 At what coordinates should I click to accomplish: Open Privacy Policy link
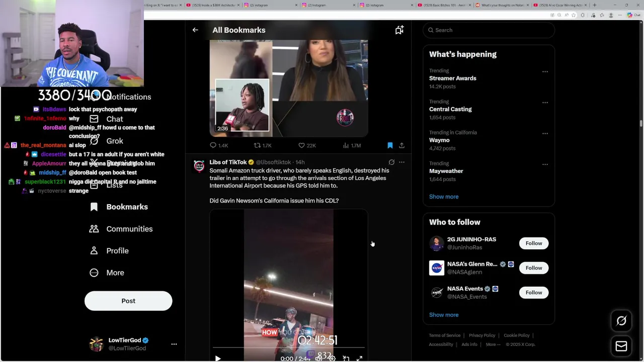tap(482, 335)
